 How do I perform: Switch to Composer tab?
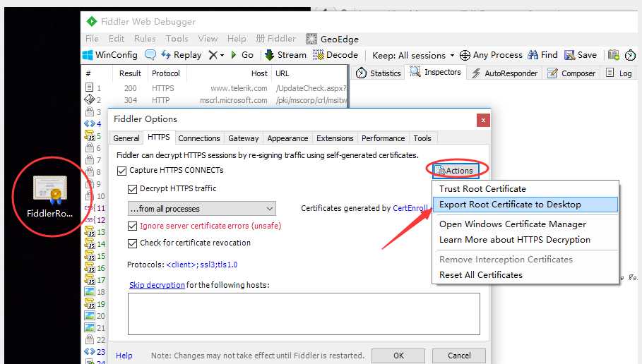(571, 73)
